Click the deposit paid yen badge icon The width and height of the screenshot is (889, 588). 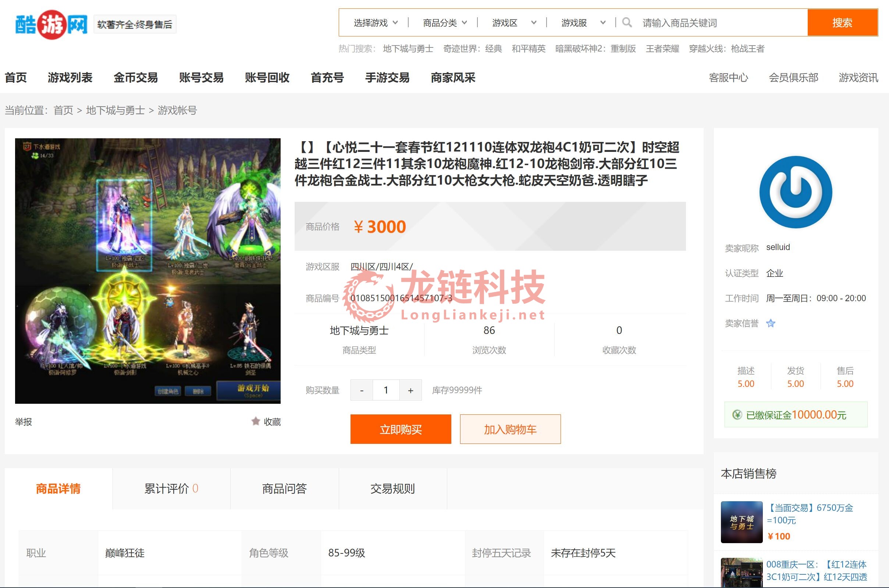point(737,415)
